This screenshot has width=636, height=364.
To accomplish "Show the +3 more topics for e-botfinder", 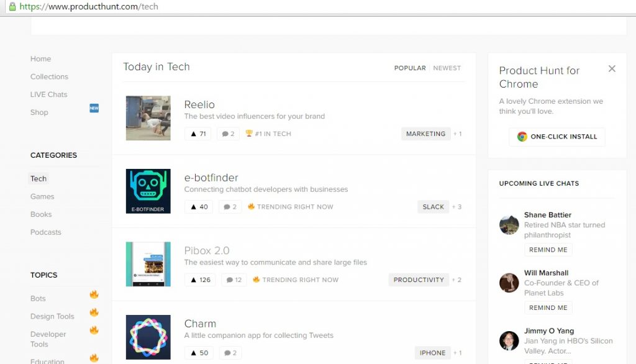I will coord(457,207).
